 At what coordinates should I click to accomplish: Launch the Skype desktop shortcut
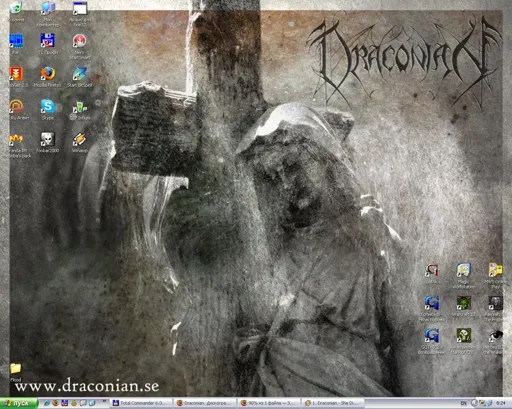pyautogui.click(x=47, y=106)
